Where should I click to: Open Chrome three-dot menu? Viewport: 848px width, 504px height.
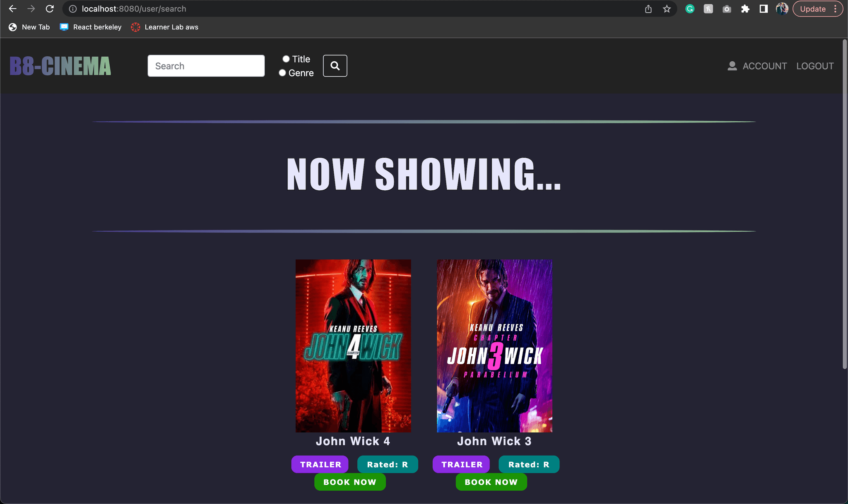click(x=836, y=9)
